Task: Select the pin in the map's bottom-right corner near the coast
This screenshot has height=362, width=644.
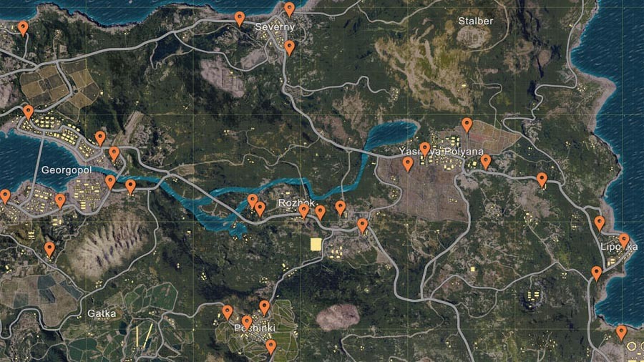Action: point(621,333)
